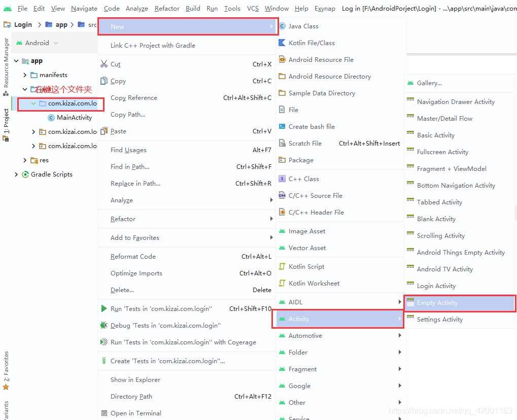Open the Build menu
The width and height of the screenshot is (517, 420).
point(193,8)
